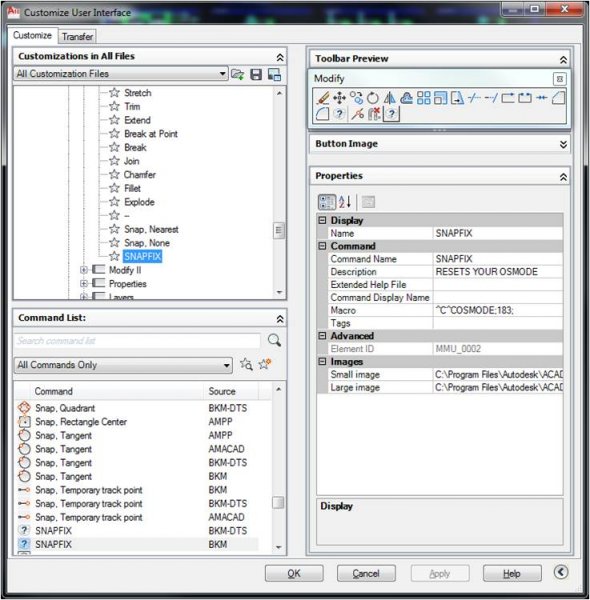Screen dimensions: 590x600
Task: Switch properties to categorized view
Action: pos(327,202)
